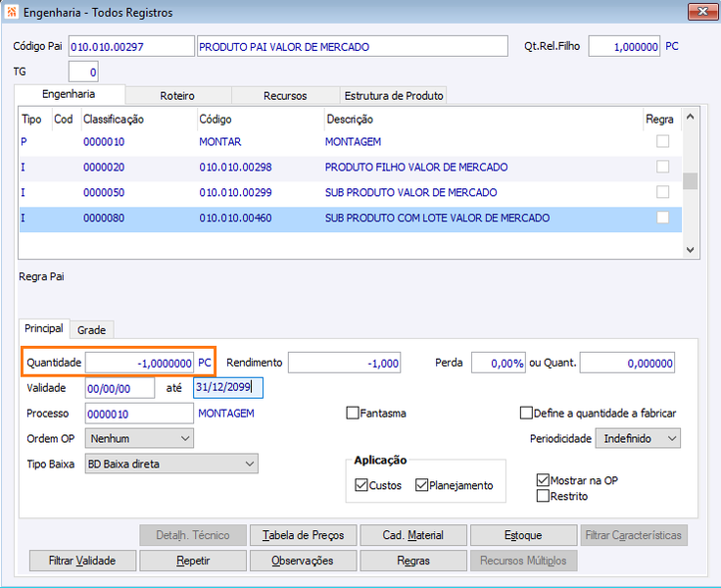This screenshot has width=721, height=588.
Task: Click the Quantidade input field
Action: coord(139,363)
